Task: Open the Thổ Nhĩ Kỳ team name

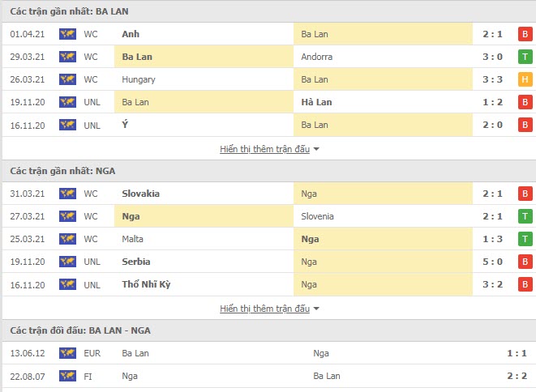Action: pos(146,284)
